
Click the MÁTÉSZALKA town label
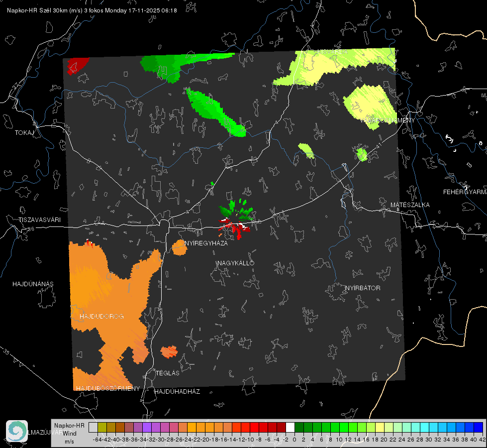click(410, 205)
